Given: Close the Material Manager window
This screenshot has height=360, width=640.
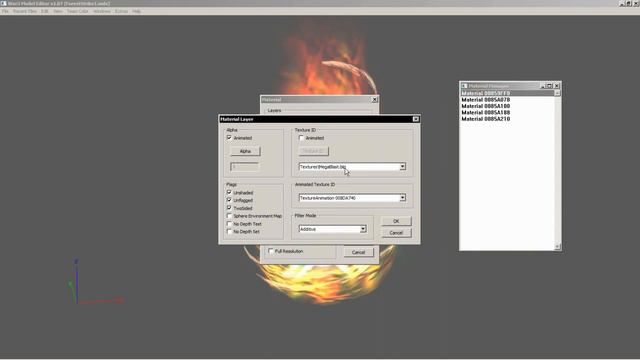Looking at the screenshot, I should coord(556,86).
